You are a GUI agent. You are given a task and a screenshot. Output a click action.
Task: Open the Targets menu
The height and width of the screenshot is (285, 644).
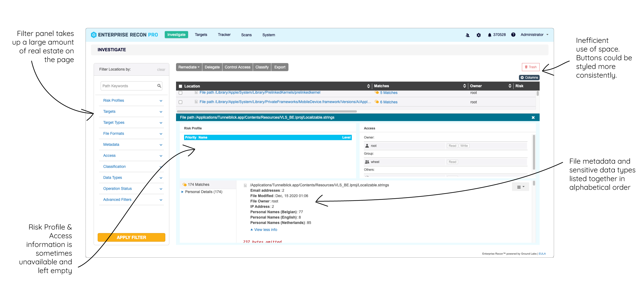coord(201,35)
